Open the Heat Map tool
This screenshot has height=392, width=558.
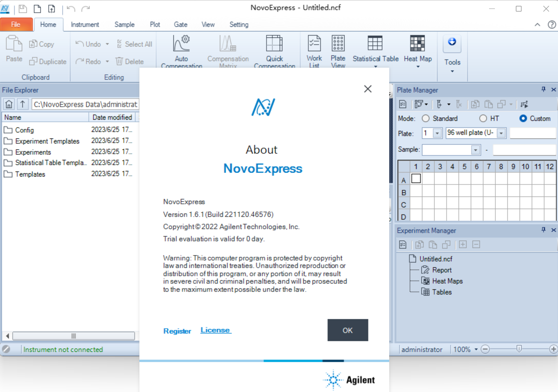coord(417,49)
